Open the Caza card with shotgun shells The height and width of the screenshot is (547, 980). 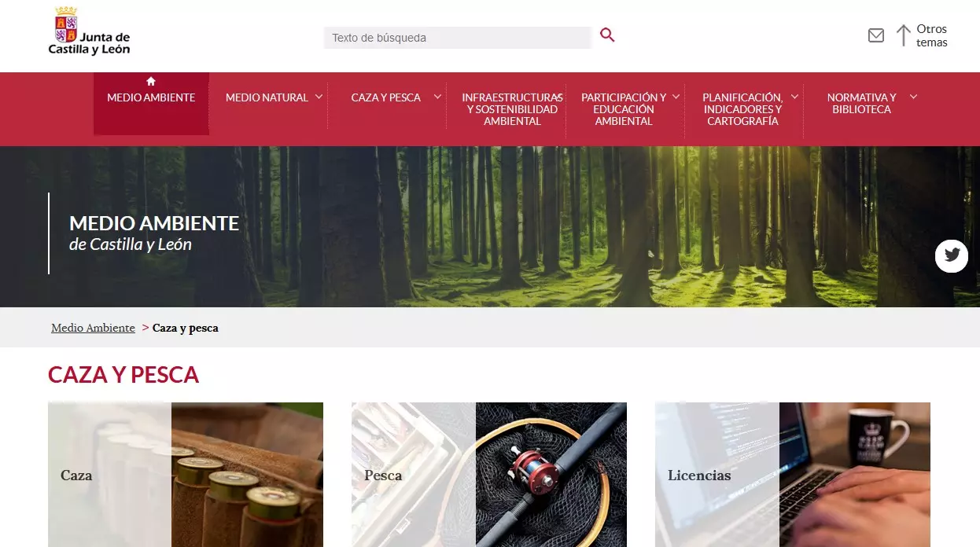point(186,475)
